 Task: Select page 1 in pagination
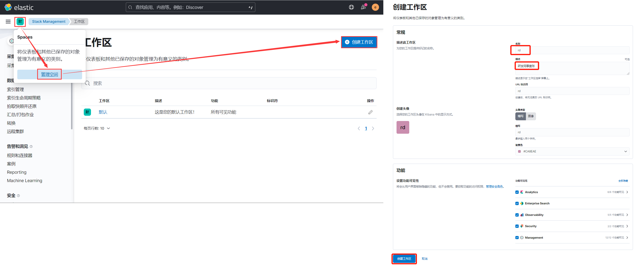click(366, 128)
